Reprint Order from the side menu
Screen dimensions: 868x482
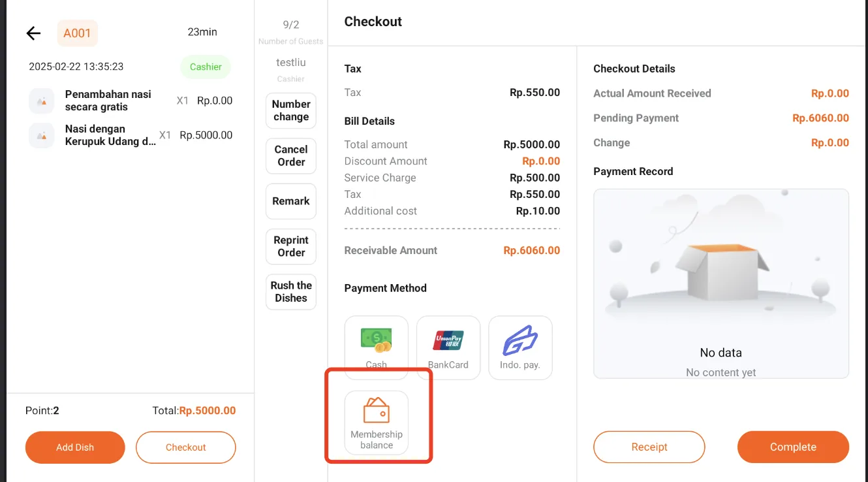(291, 246)
